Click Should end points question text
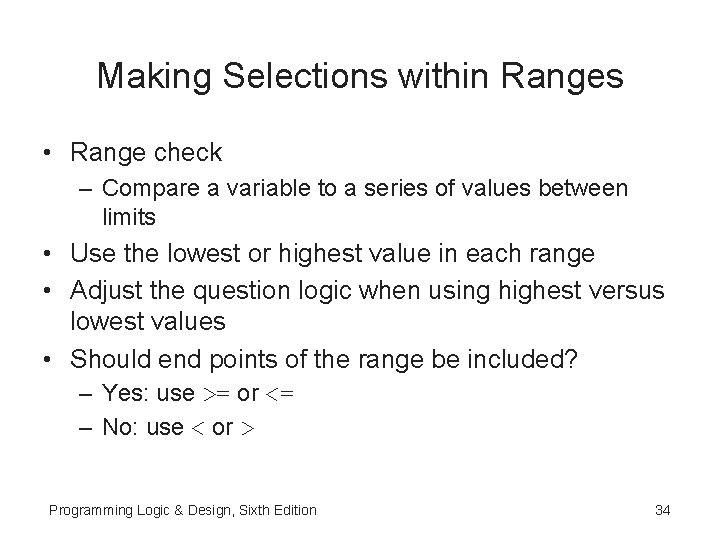720x540 pixels. pyautogui.click(x=324, y=359)
